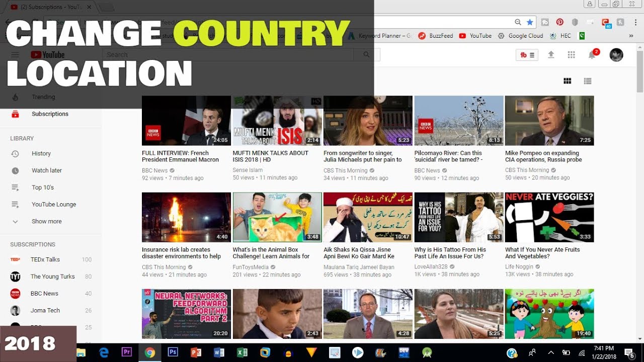The height and width of the screenshot is (362, 644).
Task: Open the Google Cloud bookmark
Action: [x=520, y=36]
